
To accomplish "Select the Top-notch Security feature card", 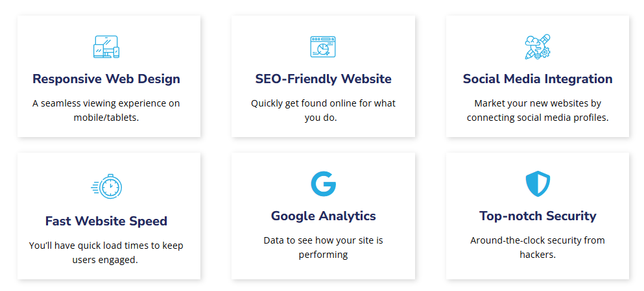I will [538, 216].
